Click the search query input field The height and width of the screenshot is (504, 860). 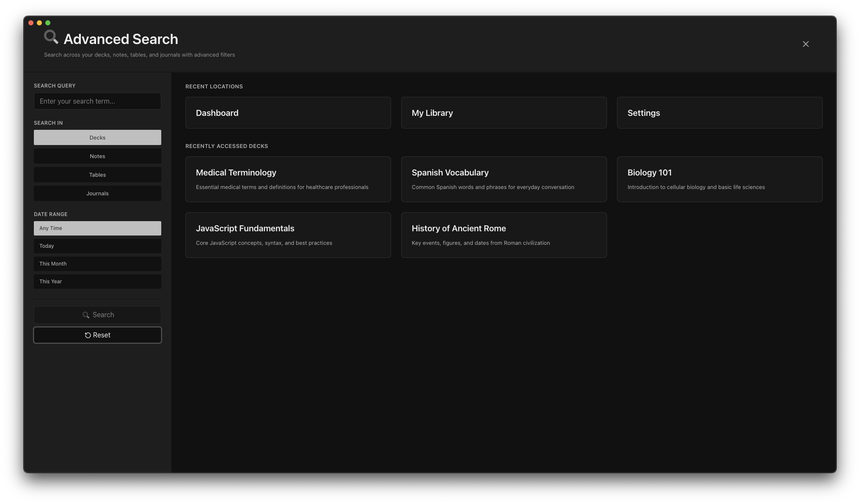tap(97, 101)
